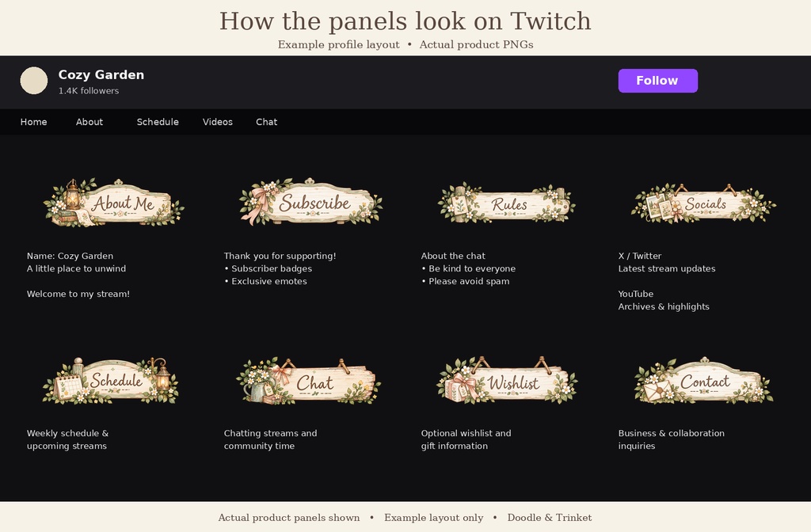
Task: Open the Schedule tab in navigation bar
Action: 158,122
